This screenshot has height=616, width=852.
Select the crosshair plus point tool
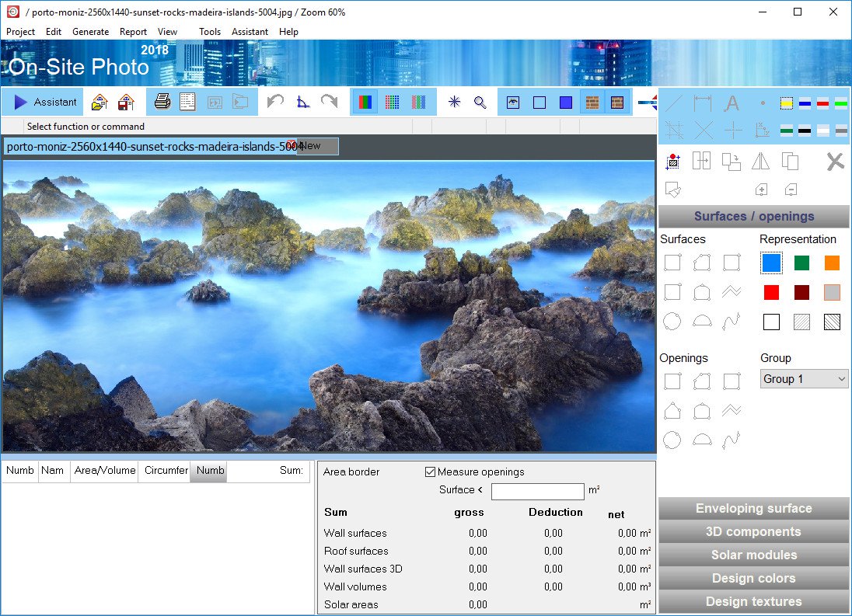pyautogui.click(x=733, y=131)
